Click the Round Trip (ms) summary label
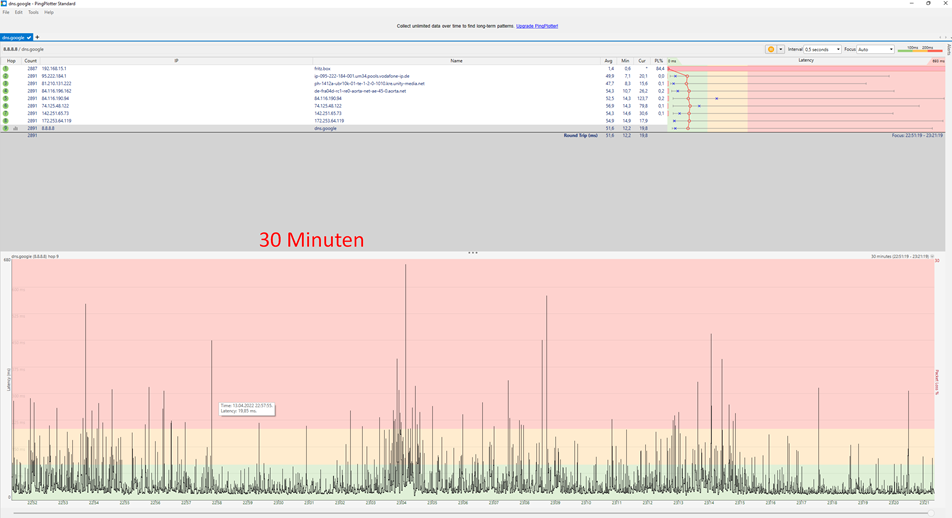 coord(580,135)
